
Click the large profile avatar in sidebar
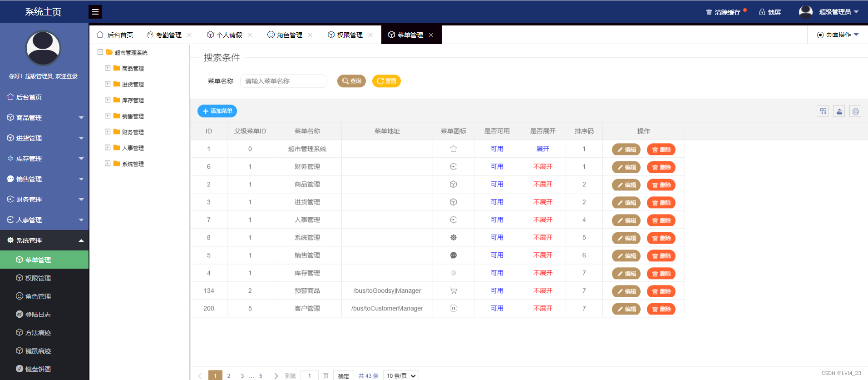[x=43, y=48]
